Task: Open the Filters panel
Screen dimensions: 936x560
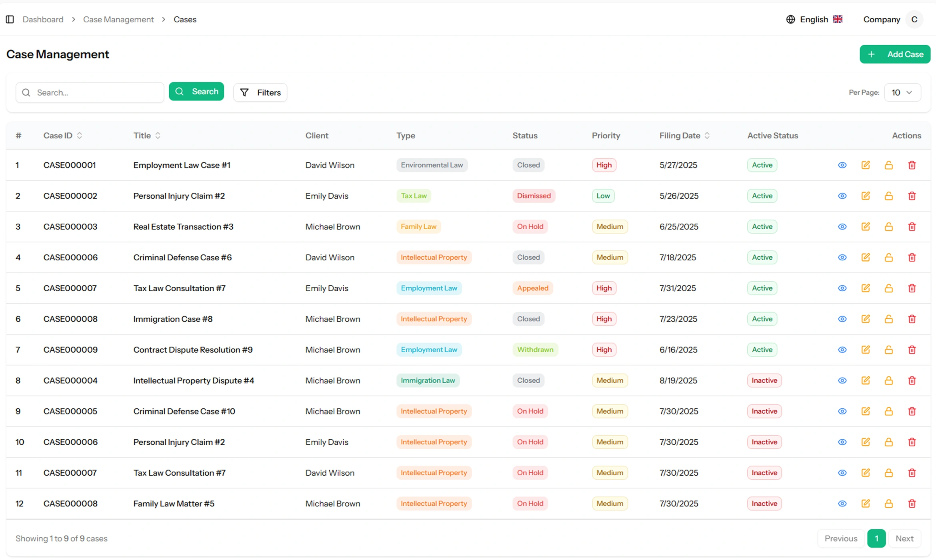Action: [260, 92]
